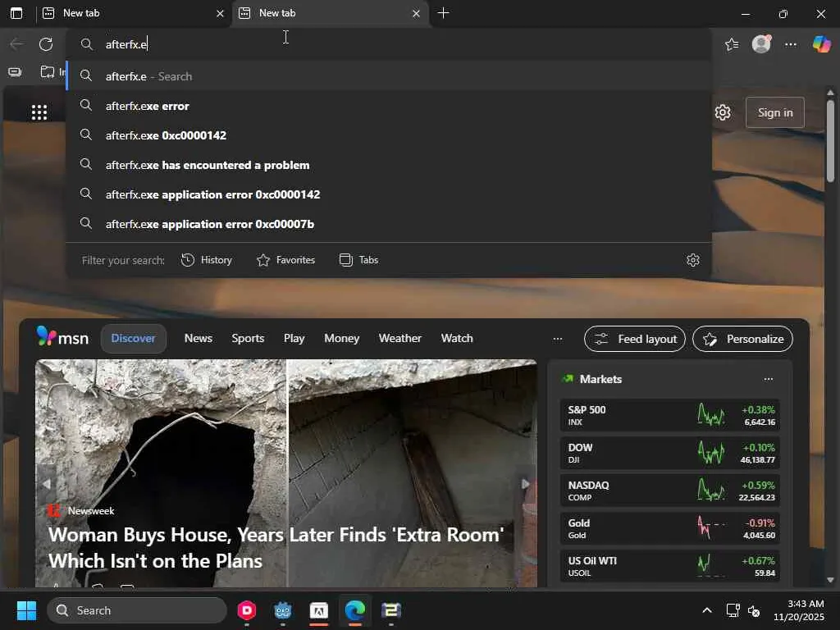The image size is (840, 630).
Task: Open the browser profile avatar
Action: [760, 44]
